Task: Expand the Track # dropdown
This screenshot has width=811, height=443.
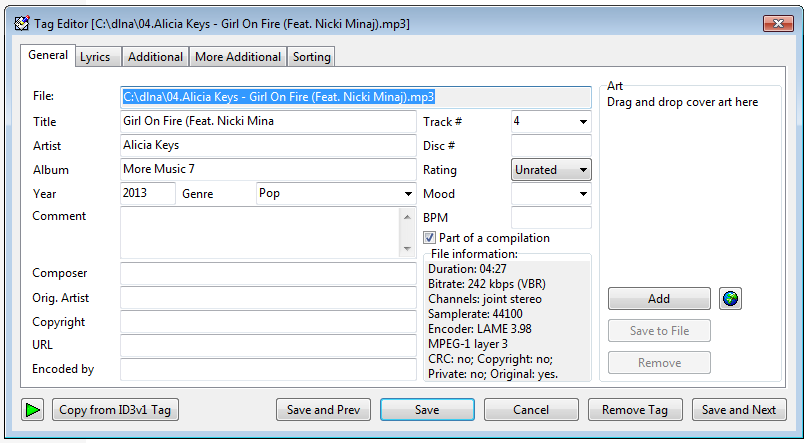Action: (x=583, y=122)
